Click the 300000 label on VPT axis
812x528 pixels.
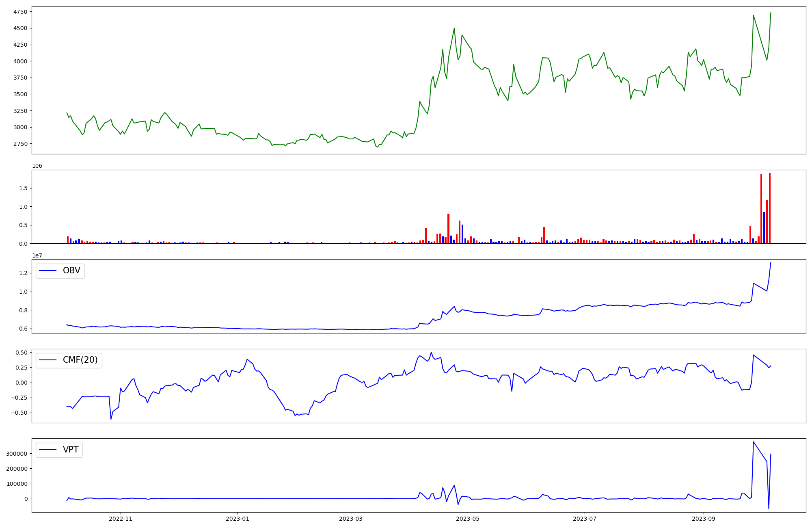click(17, 454)
